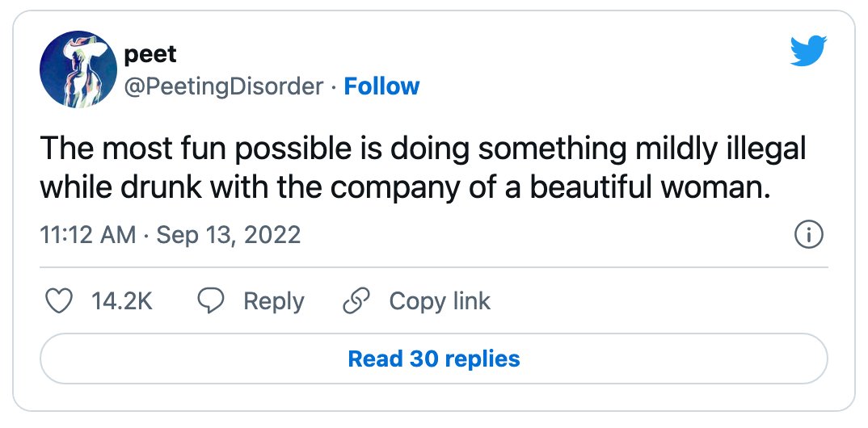Click the Sep 13, 2022 date
868x428 pixels.
coord(229,234)
